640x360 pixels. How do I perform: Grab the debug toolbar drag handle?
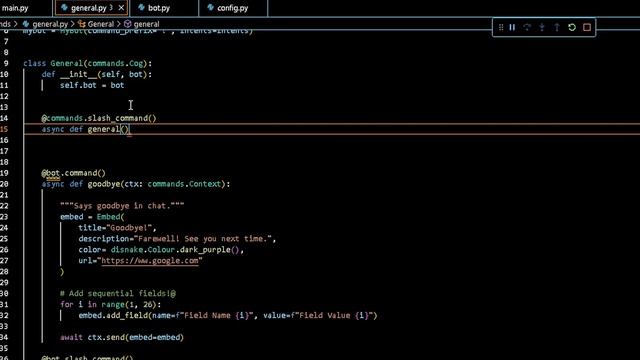tap(501, 27)
